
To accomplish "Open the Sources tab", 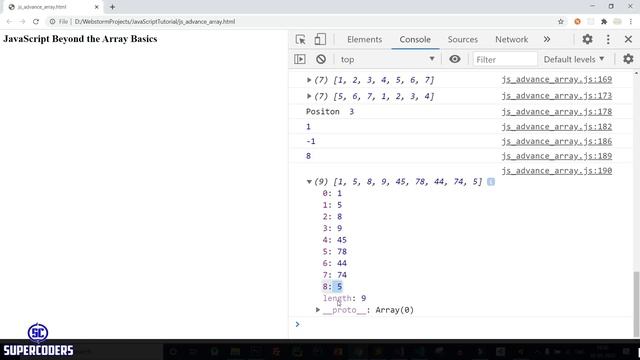I will (462, 39).
